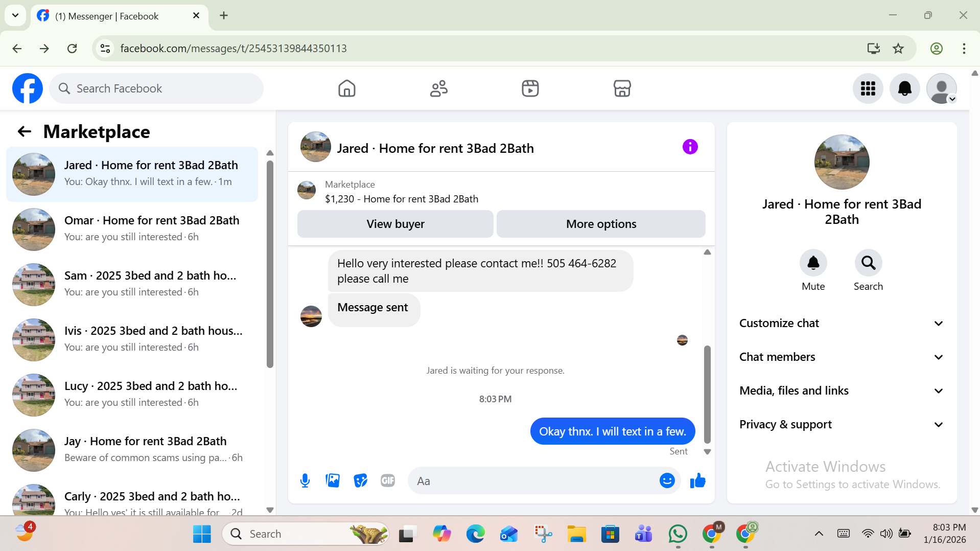The height and width of the screenshot is (551, 980).
Task: Open Sam 2025 3bed conversation
Action: pos(132,285)
